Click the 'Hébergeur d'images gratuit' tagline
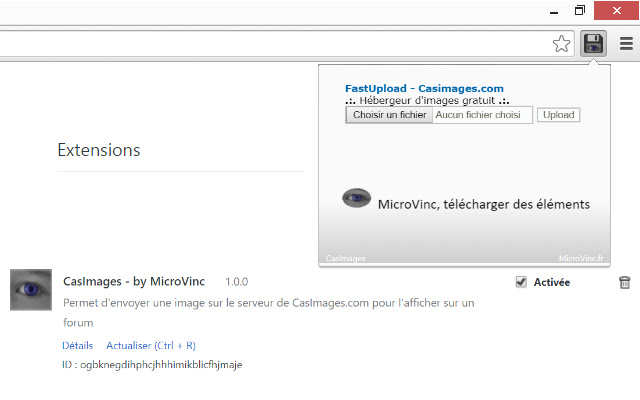Image resolution: width=640 pixels, height=400 pixels. [x=427, y=101]
